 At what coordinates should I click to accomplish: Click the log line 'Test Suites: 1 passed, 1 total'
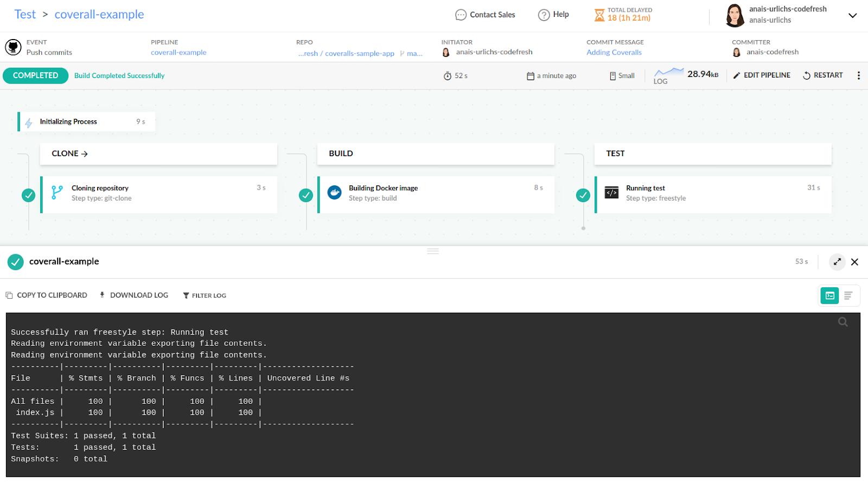(84, 436)
